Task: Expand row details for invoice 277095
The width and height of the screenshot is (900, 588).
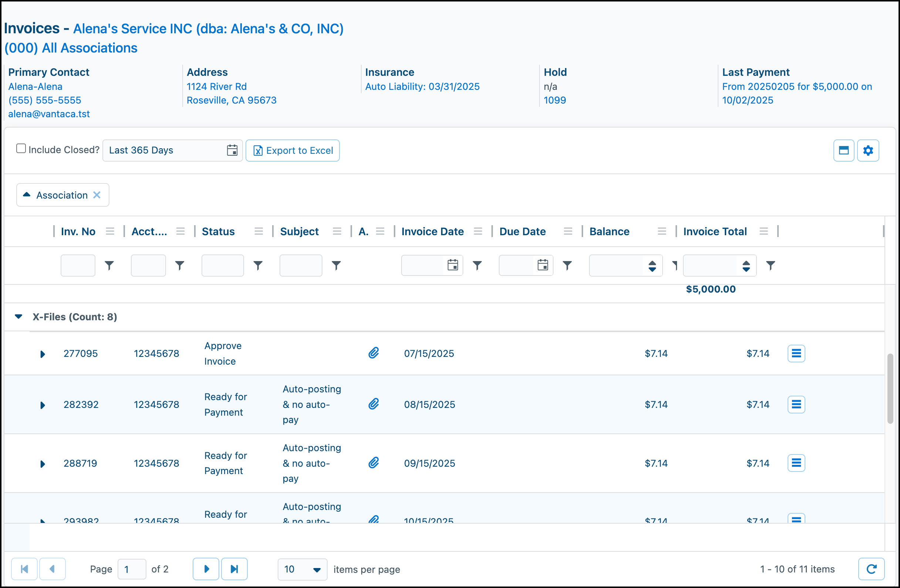Action: (x=43, y=354)
